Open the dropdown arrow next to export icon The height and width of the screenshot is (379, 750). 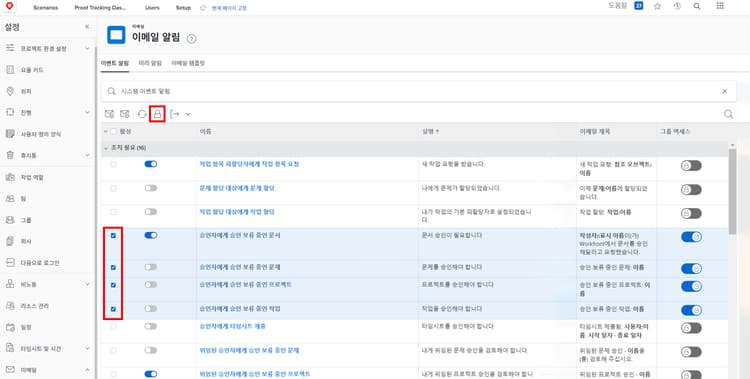point(188,114)
